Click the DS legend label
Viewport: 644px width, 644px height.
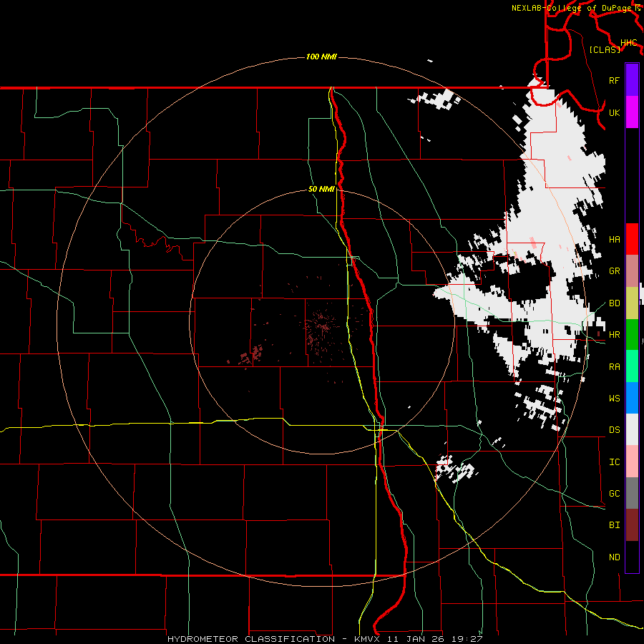click(x=614, y=430)
